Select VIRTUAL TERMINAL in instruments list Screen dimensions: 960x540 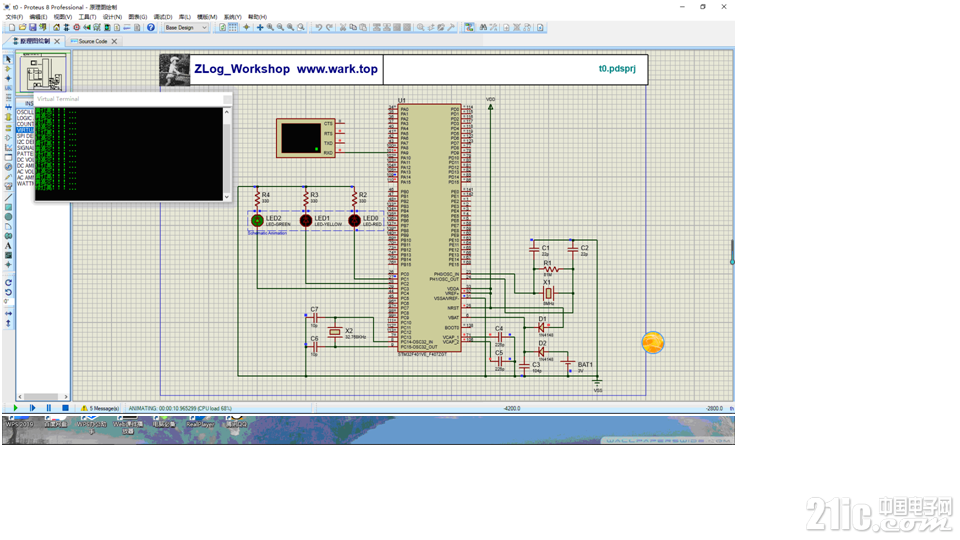pyautogui.click(x=25, y=130)
